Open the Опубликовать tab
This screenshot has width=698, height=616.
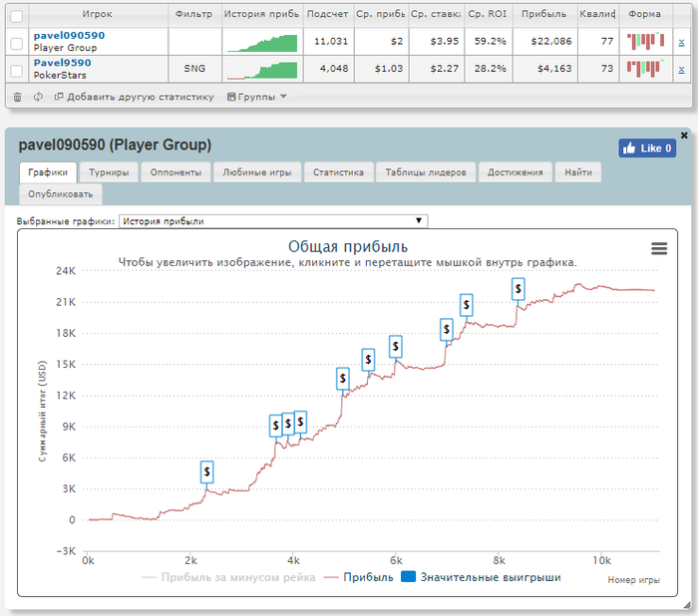[61, 194]
